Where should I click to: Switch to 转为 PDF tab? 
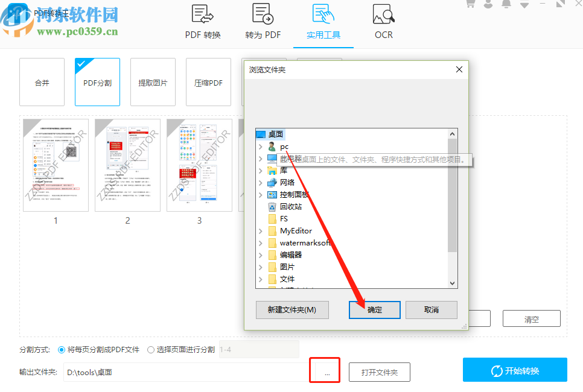[x=263, y=22]
